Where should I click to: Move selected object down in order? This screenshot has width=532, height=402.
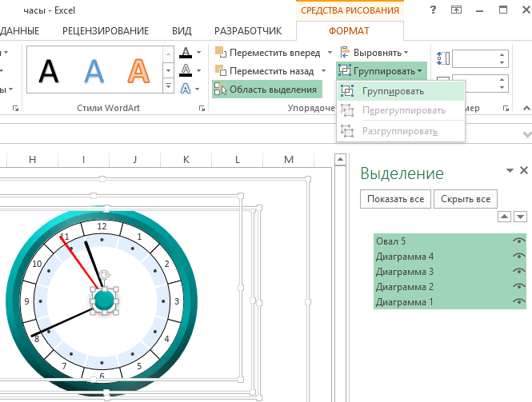[520, 217]
